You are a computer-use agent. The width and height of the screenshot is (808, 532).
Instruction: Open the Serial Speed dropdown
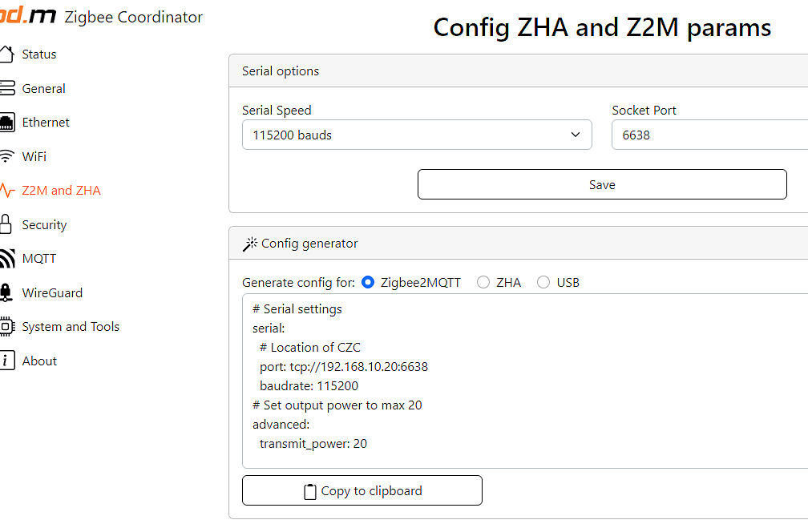(417, 135)
